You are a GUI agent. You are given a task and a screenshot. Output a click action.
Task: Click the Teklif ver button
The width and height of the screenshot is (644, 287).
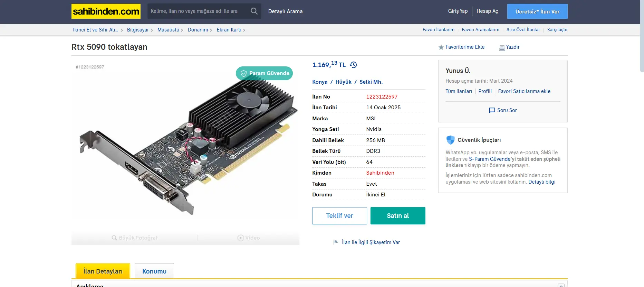click(x=339, y=216)
